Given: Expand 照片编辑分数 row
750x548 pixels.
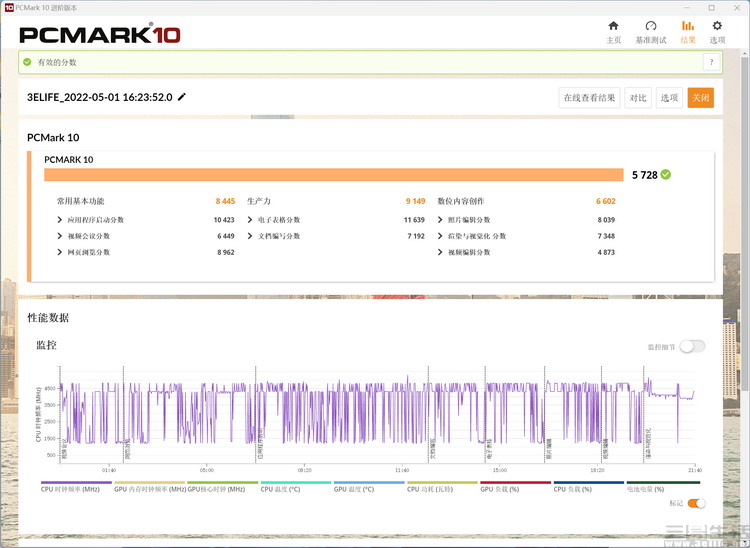Looking at the screenshot, I should pos(440,220).
